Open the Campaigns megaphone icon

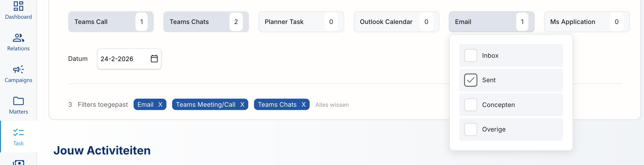(19, 70)
